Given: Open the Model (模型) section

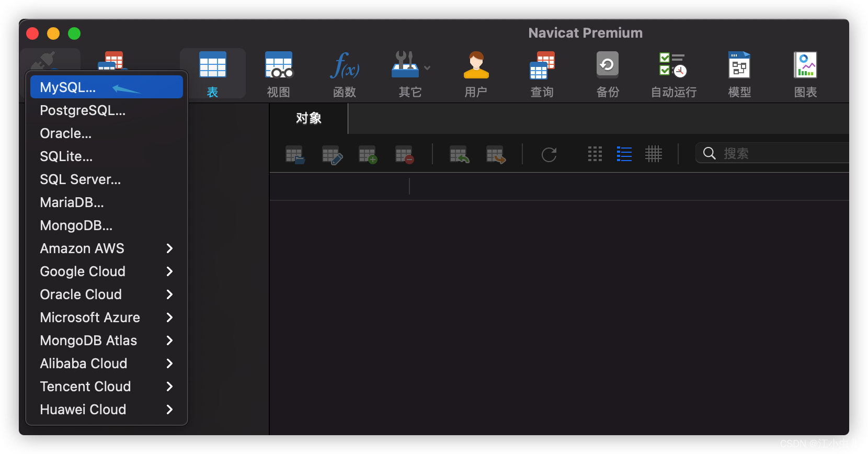Looking at the screenshot, I should click(739, 74).
